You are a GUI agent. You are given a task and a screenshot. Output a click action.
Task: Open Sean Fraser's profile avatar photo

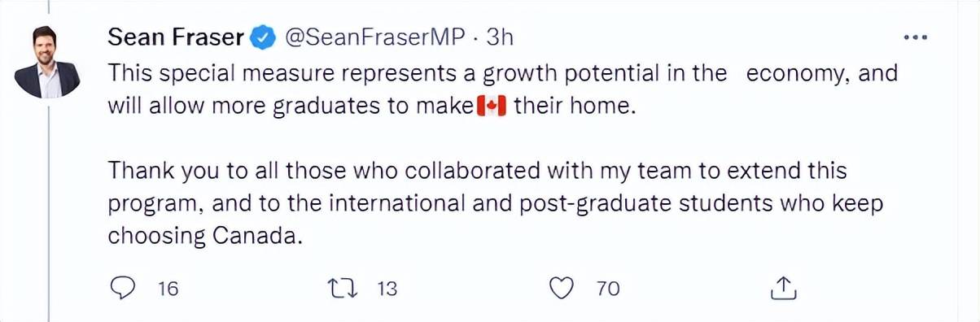pos(47,61)
